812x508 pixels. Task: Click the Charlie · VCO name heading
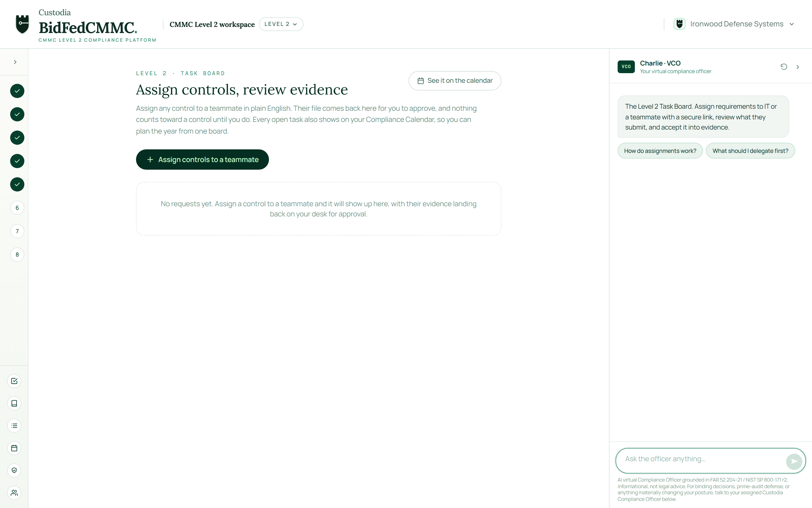click(660, 63)
